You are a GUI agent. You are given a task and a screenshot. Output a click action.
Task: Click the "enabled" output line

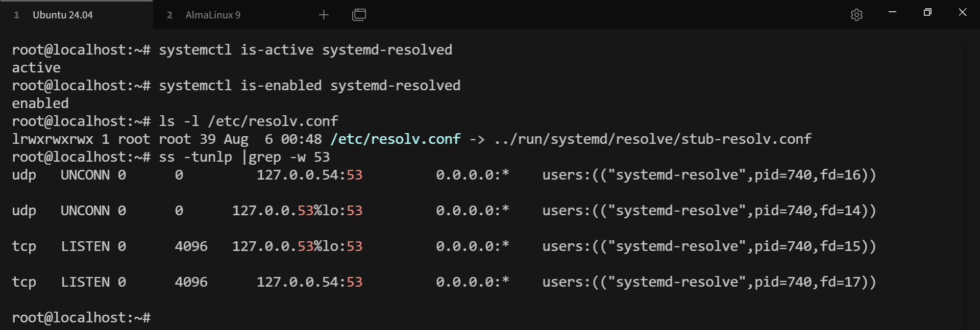click(40, 104)
